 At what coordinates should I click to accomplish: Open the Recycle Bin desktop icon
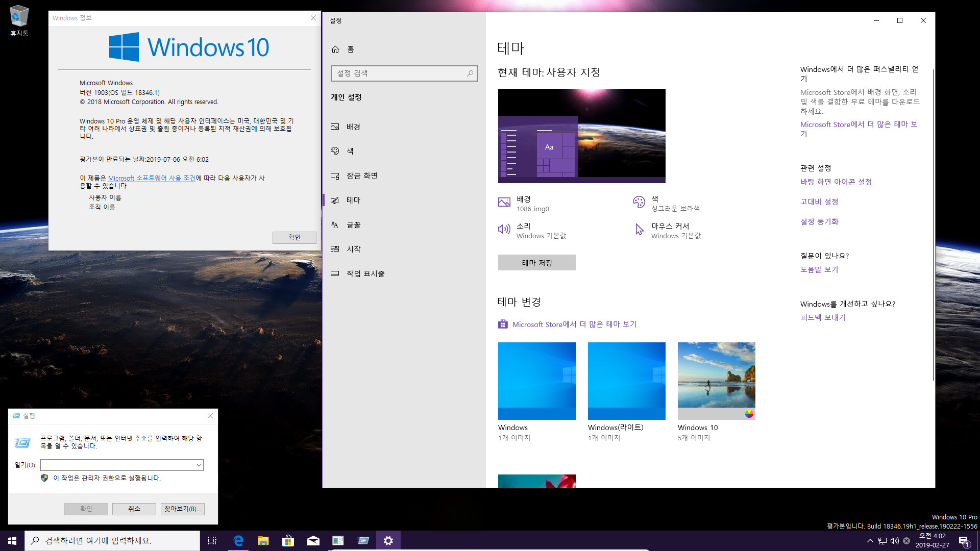pos(19,20)
